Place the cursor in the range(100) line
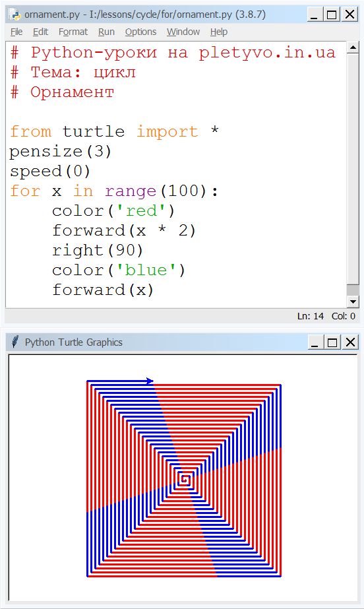 coord(114,191)
